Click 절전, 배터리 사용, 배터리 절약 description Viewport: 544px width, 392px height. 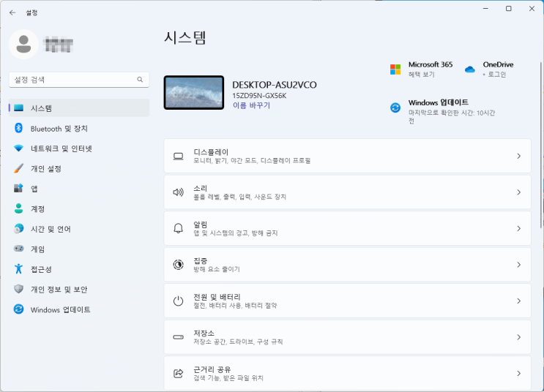tap(235, 306)
